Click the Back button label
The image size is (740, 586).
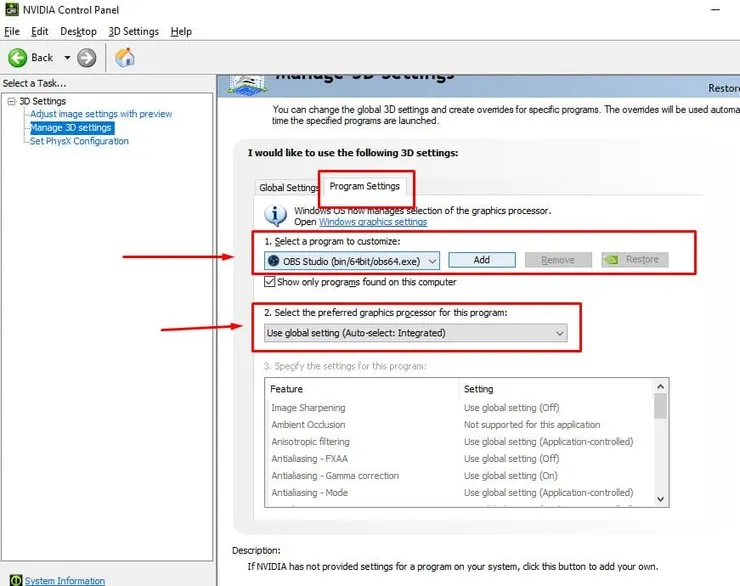pos(42,58)
